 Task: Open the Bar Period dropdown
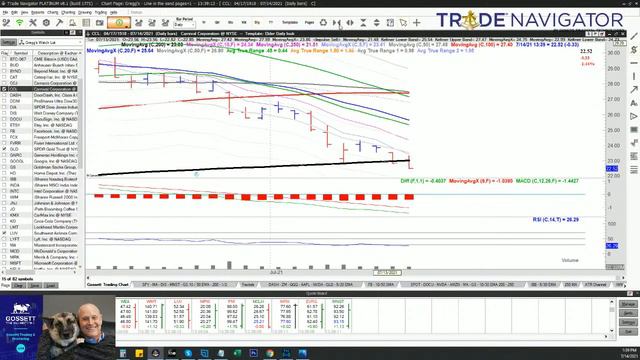click(x=184, y=25)
